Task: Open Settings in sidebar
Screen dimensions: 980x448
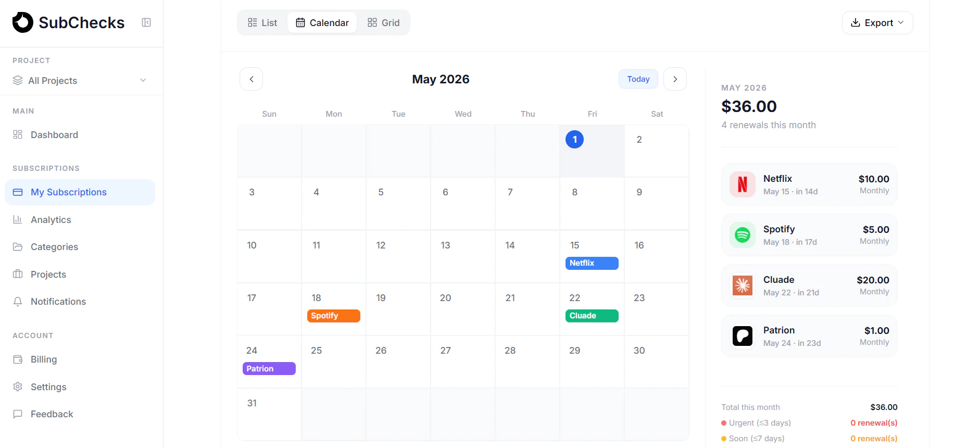Action: pyautogui.click(x=80, y=387)
